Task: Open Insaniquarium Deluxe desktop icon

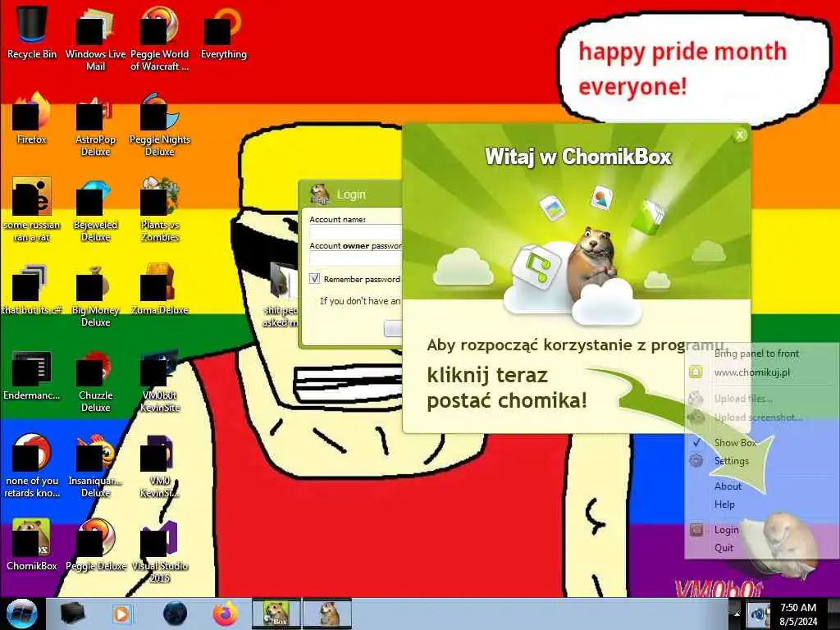Action: (95, 465)
